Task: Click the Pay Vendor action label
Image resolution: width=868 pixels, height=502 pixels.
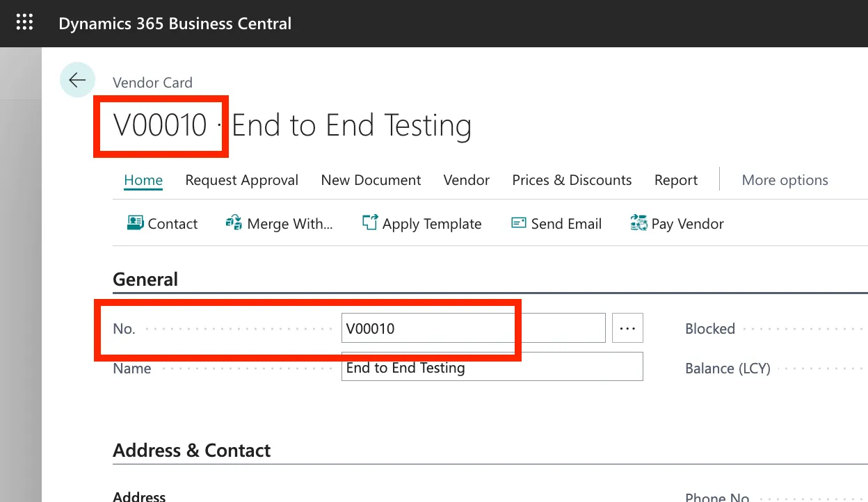Action: 688,224
